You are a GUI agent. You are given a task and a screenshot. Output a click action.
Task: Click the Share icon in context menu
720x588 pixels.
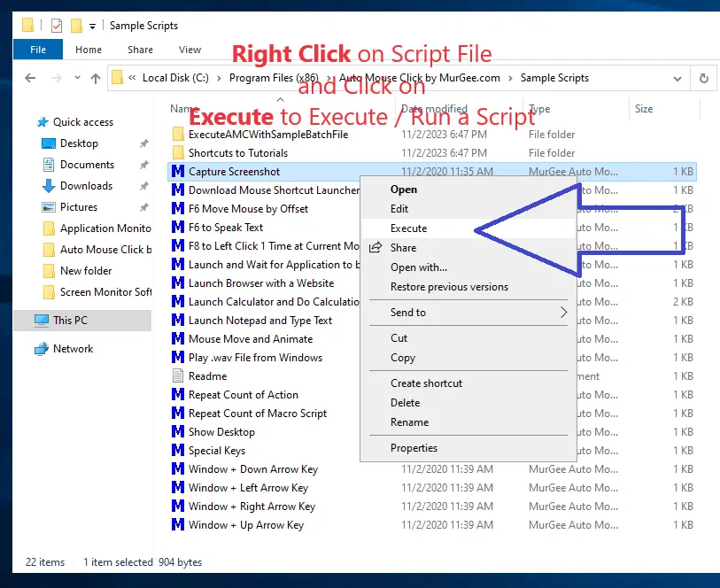[375, 248]
